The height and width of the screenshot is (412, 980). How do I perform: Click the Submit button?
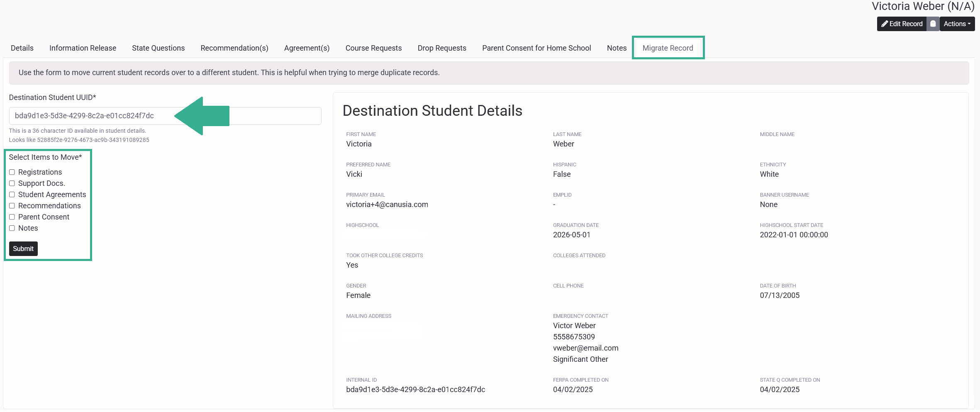(x=23, y=249)
